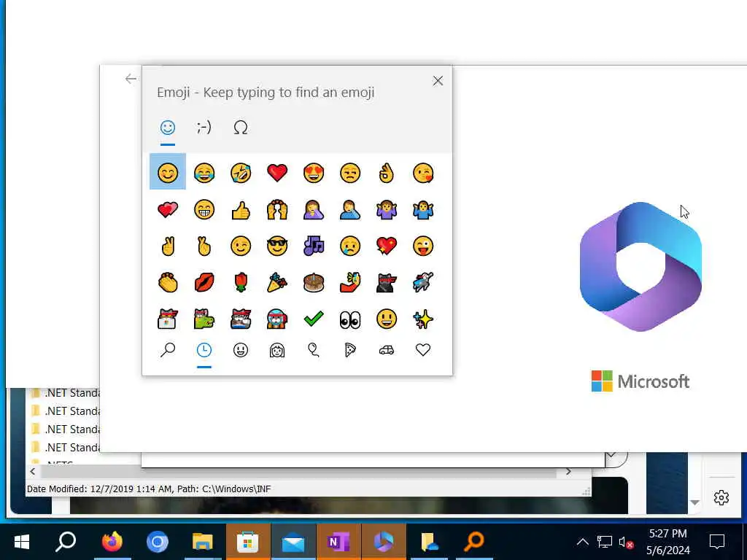Choose the sparkles emoji
The image size is (747, 560).
pyautogui.click(x=423, y=319)
